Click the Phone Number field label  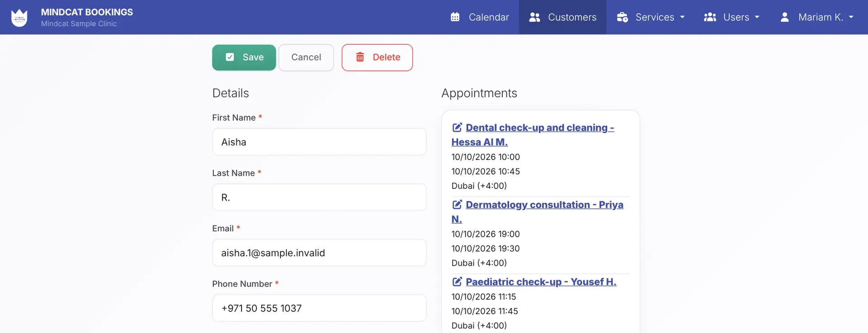tap(242, 284)
